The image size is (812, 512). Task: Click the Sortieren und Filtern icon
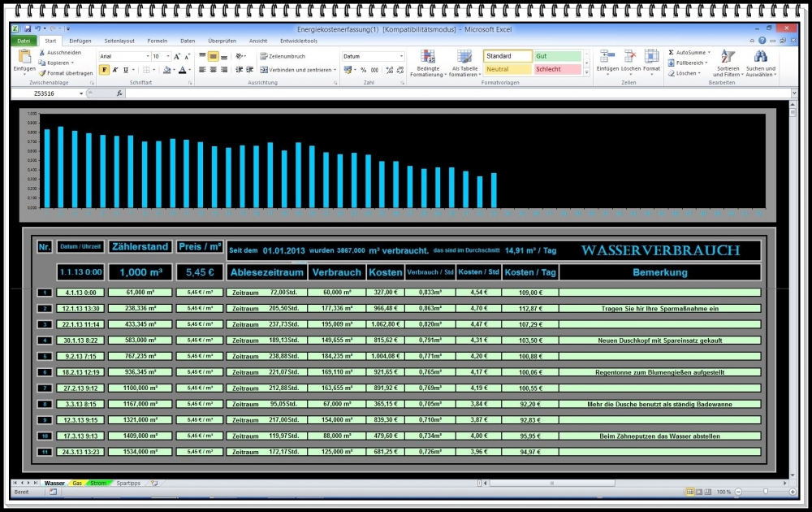[728, 58]
